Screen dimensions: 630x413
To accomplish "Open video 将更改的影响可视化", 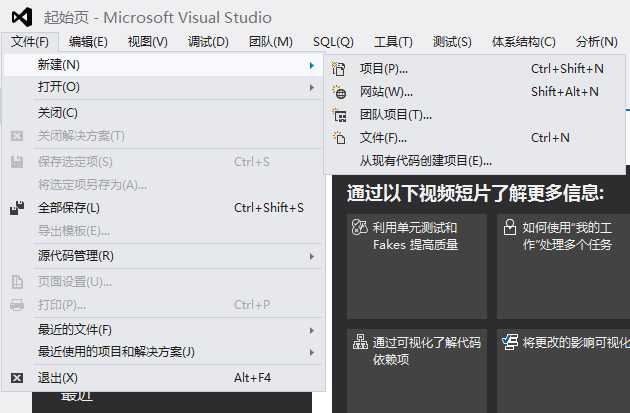I will 563,371.
